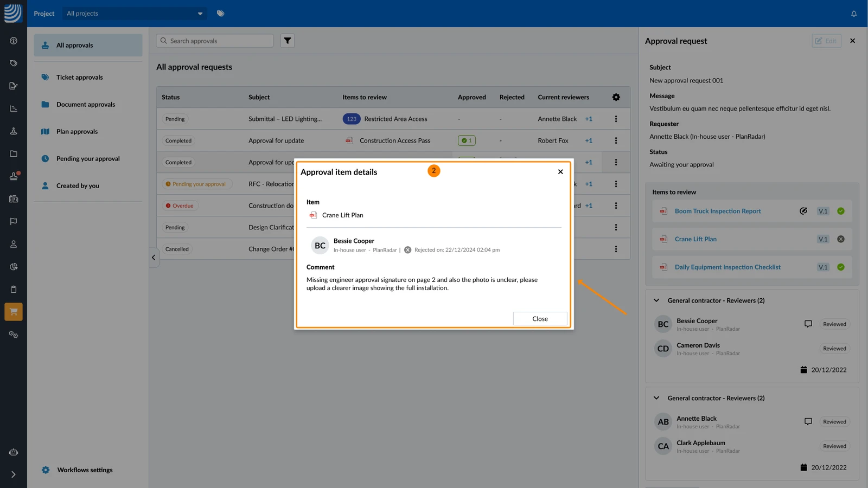Open the notifications bell
Image resolution: width=868 pixels, height=488 pixels.
[854, 14]
